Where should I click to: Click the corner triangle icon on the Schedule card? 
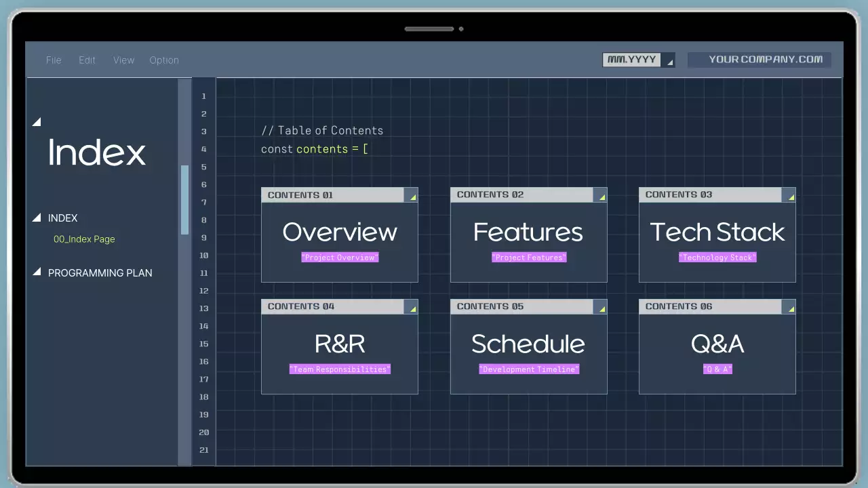(601, 308)
